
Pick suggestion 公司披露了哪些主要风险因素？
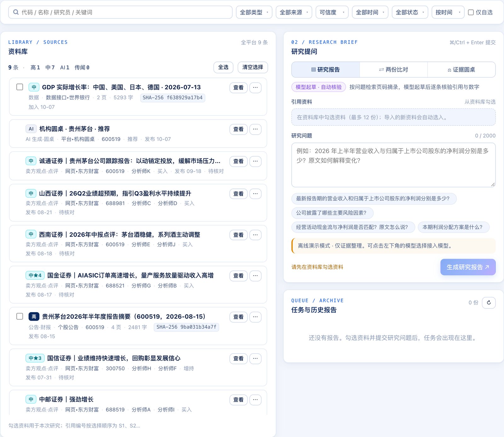point(332,213)
